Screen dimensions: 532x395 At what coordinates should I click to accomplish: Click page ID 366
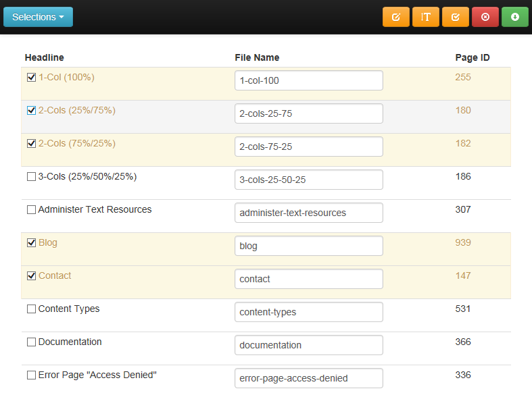point(463,342)
